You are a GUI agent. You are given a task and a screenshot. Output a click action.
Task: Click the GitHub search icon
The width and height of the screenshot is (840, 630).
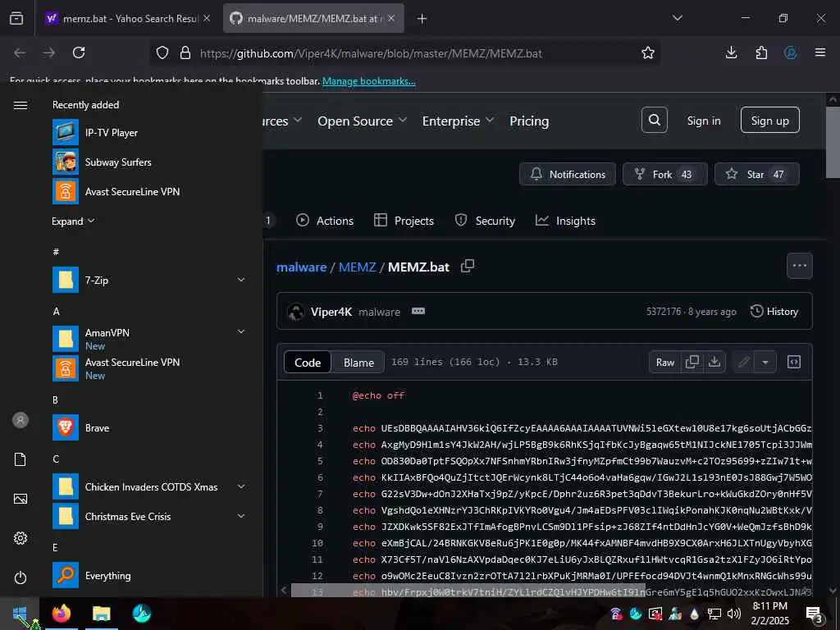654,120
